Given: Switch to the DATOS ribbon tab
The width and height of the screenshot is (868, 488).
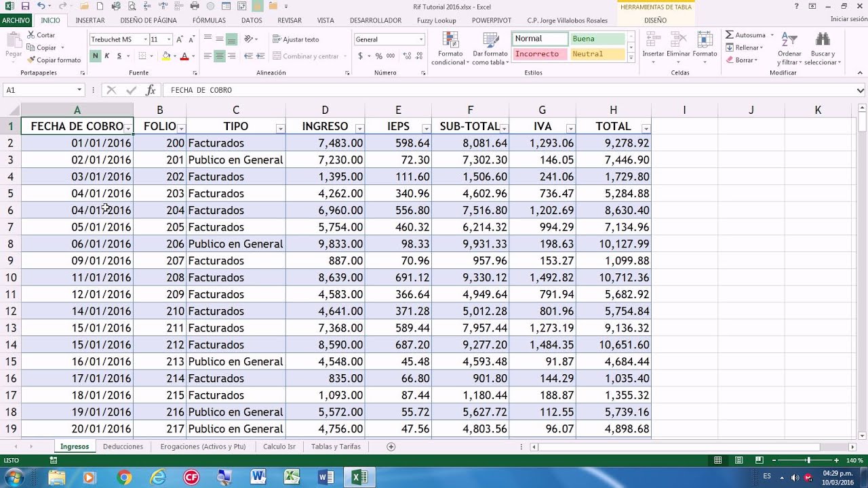Looking at the screenshot, I should click(252, 20).
